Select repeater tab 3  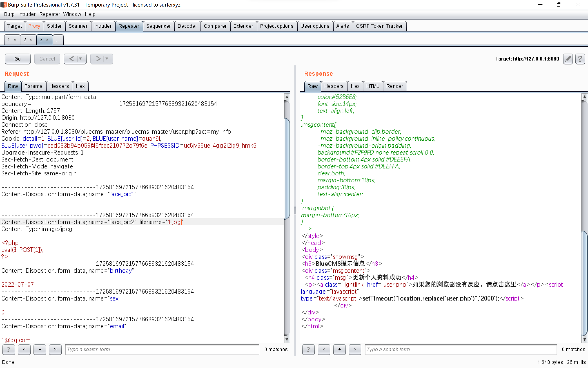click(x=41, y=40)
